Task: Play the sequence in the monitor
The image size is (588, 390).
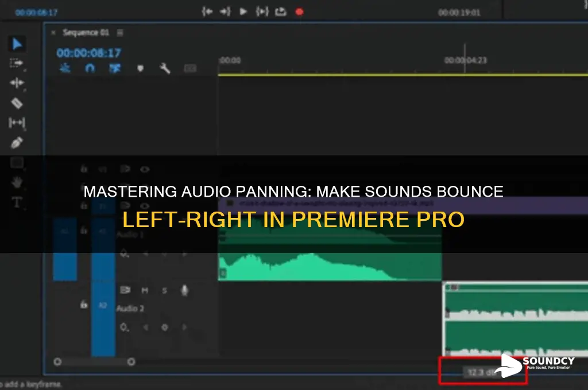Action: (243, 12)
